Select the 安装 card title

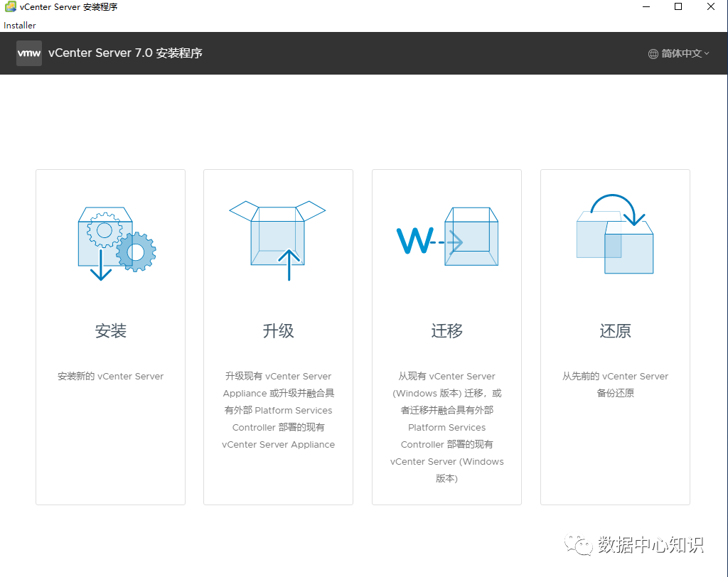(x=110, y=331)
